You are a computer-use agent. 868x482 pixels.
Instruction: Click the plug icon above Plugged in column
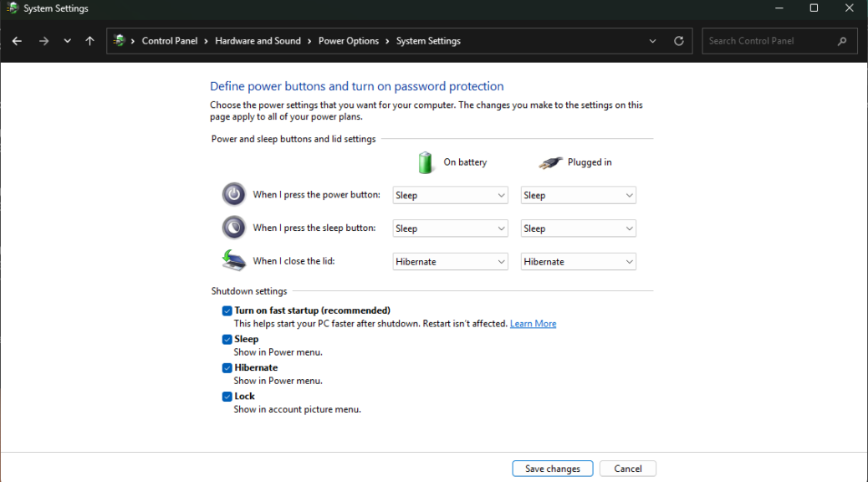click(x=550, y=162)
